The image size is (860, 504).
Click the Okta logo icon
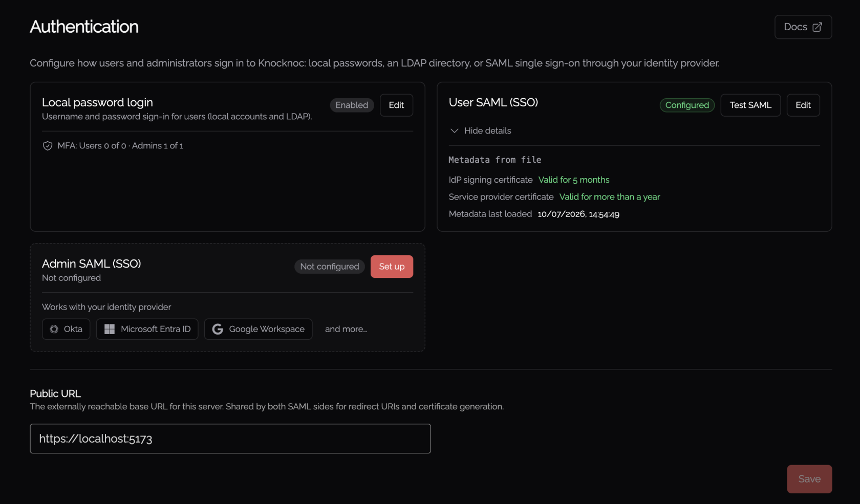click(x=54, y=329)
